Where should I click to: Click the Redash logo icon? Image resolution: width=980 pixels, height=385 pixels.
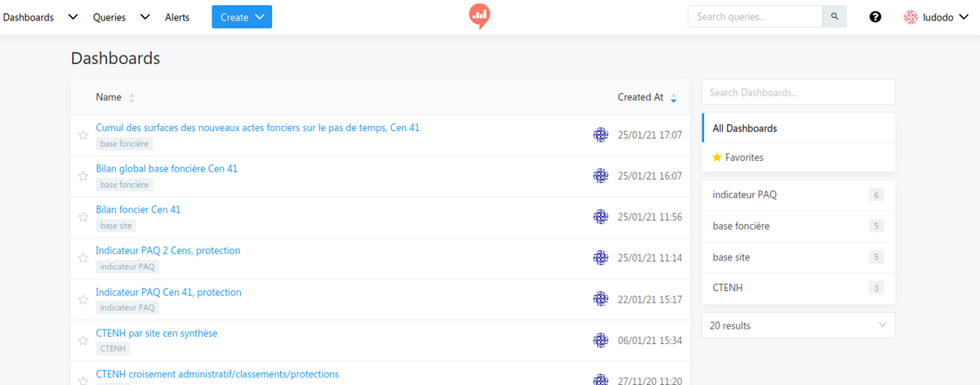coord(479,16)
